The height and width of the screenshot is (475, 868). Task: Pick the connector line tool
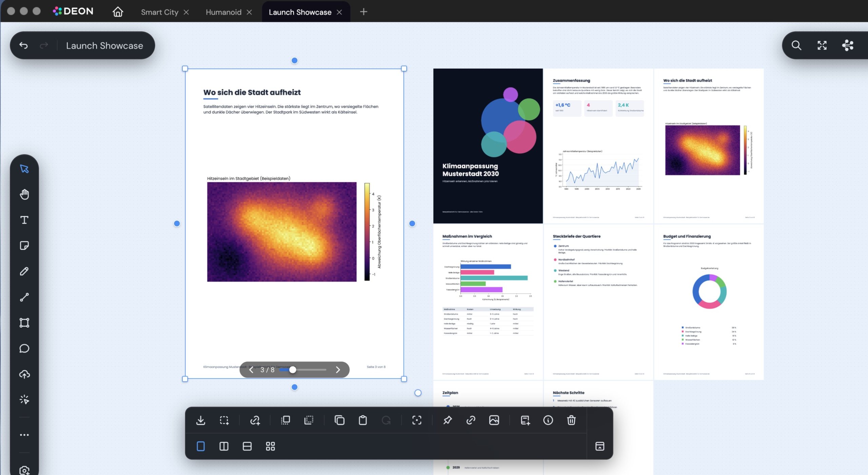point(24,297)
